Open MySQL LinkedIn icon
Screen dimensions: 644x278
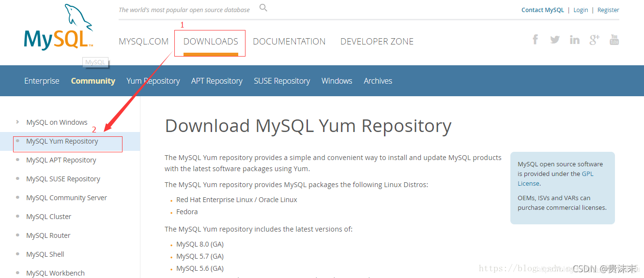coord(575,40)
